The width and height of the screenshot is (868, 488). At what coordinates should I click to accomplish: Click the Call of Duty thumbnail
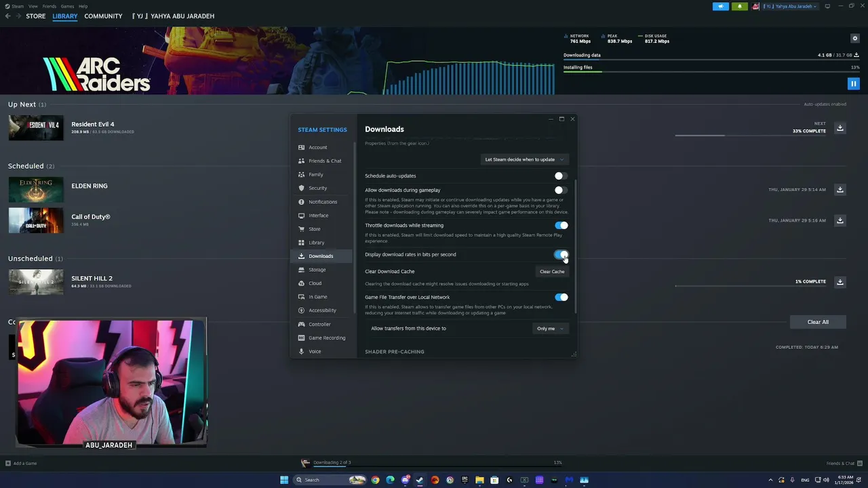(x=36, y=220)
